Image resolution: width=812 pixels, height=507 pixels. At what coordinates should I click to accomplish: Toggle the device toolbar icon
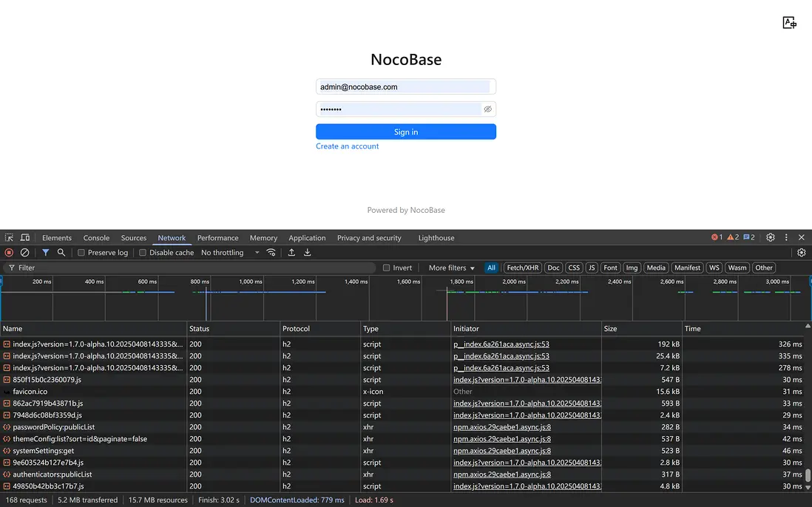(25, 238)
